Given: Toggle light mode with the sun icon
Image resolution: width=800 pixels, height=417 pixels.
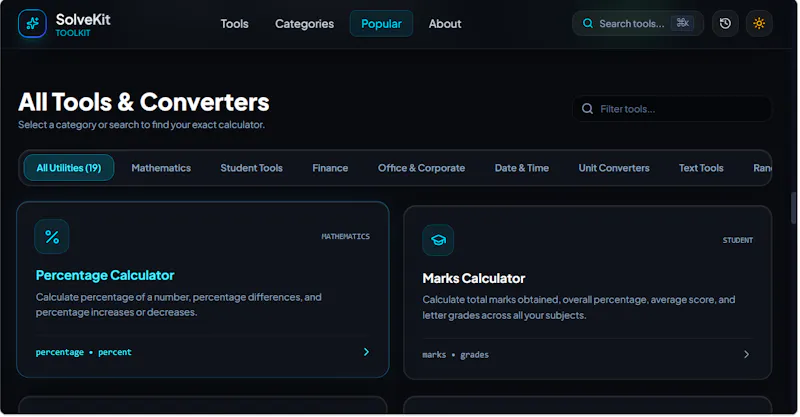Looking at the screenshot, I should click(759, 23).
